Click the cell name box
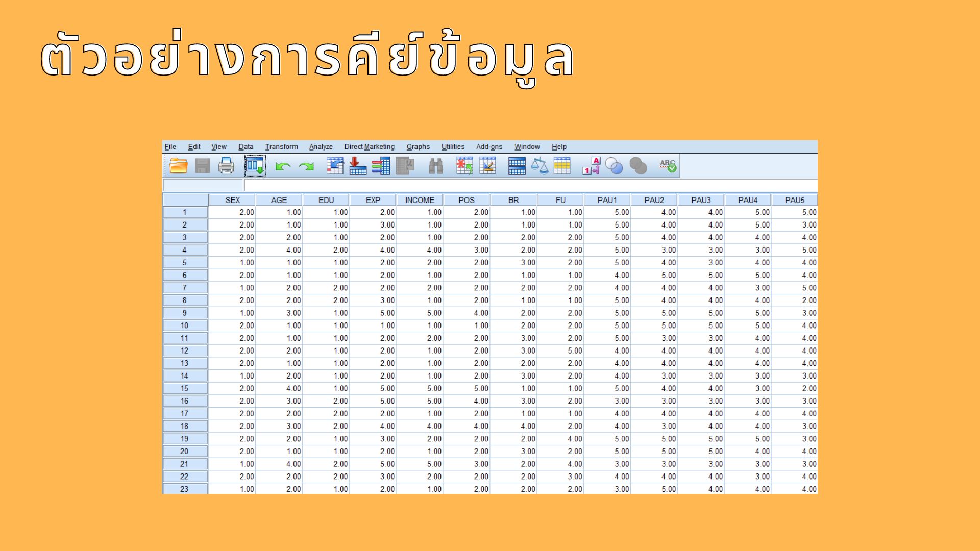 click(203, 185)
